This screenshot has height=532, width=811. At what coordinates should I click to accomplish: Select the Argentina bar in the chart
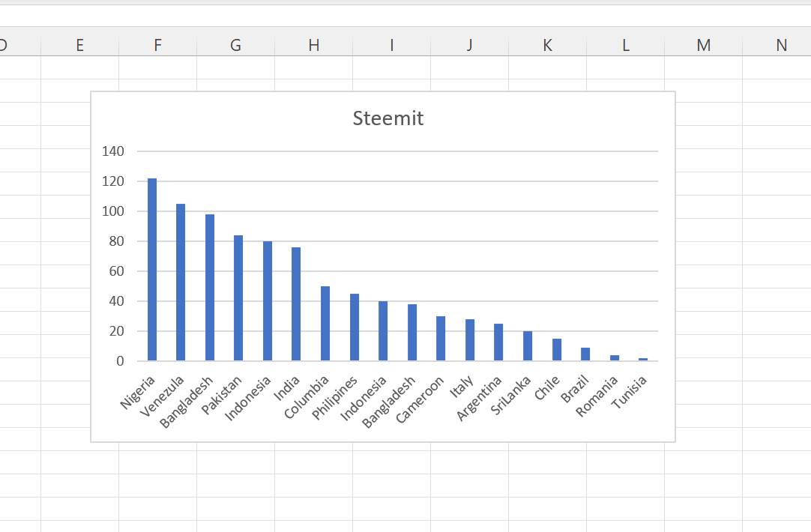[x=498, y=342]
